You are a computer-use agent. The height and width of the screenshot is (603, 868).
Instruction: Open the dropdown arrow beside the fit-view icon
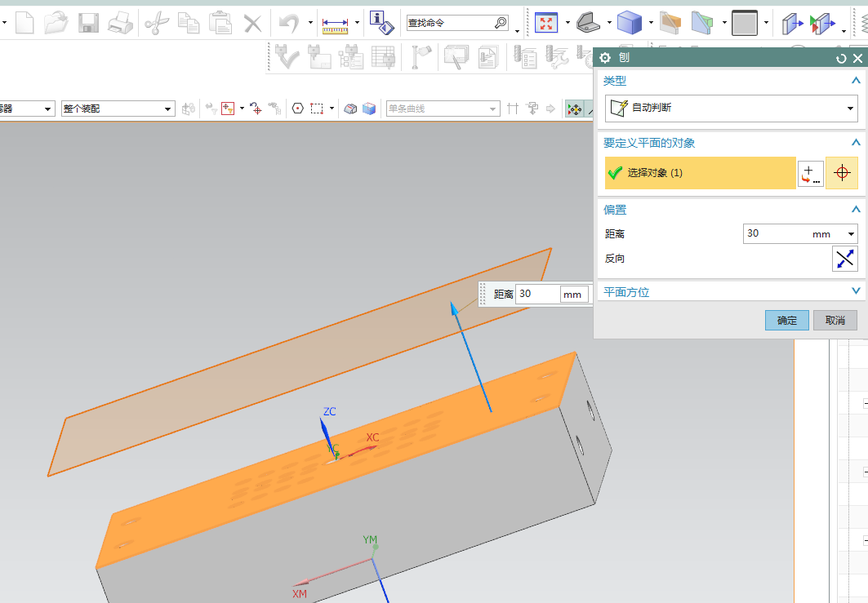[x=568, y=23]
